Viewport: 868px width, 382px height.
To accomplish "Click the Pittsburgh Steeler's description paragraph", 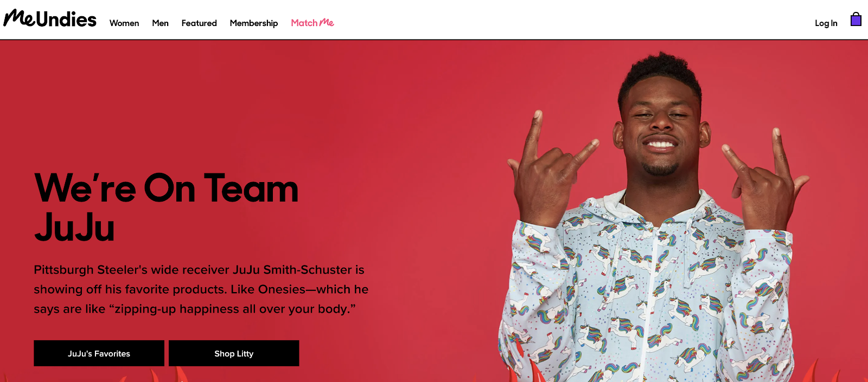I will 201,289.
